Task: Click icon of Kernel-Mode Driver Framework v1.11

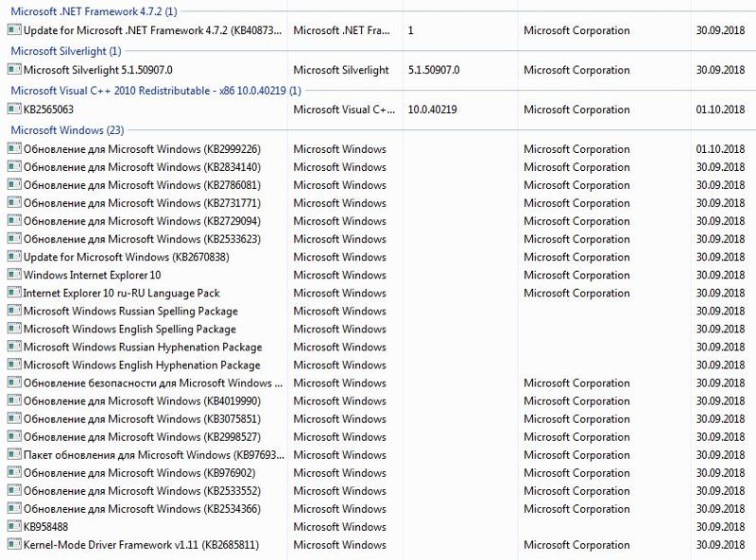Action: pos(14,545)
